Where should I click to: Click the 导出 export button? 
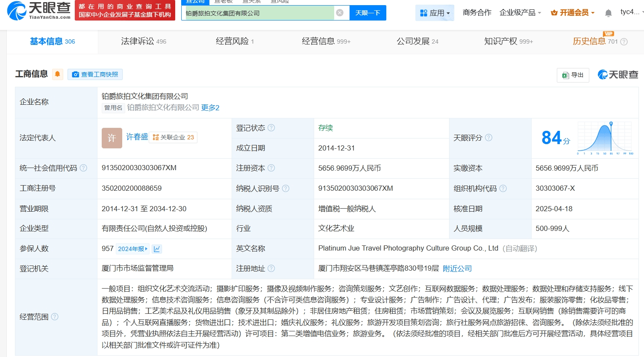pos(573,75)
